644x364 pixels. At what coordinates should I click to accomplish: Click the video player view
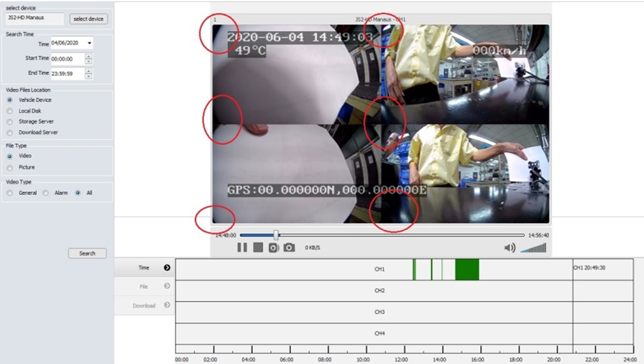(381, 124)
